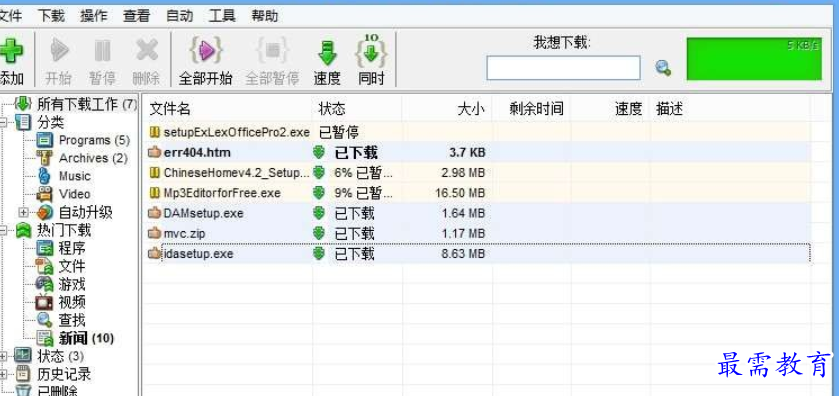
Task: Click the 1.17 MB size cell
Action: tap(463, 234)
